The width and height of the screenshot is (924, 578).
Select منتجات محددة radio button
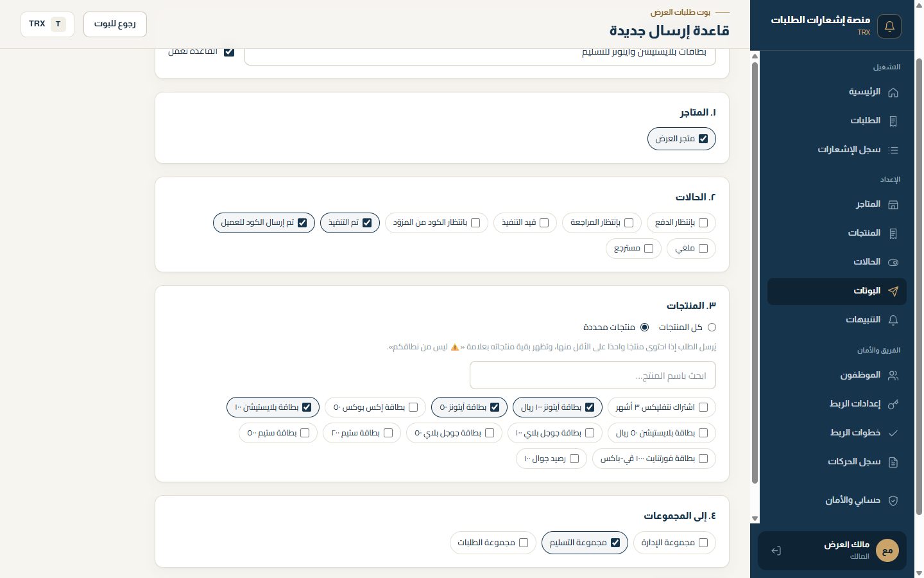coord(644,328)
